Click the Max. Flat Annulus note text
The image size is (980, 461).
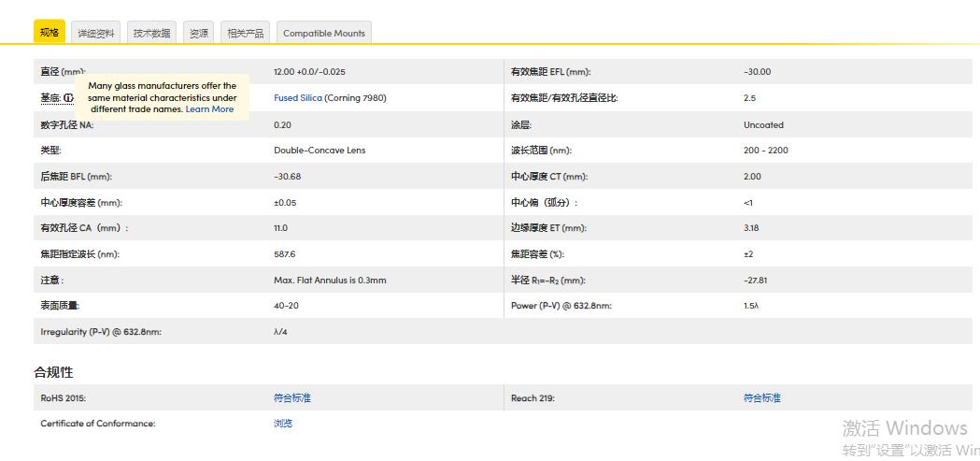(x=330, y=281)
